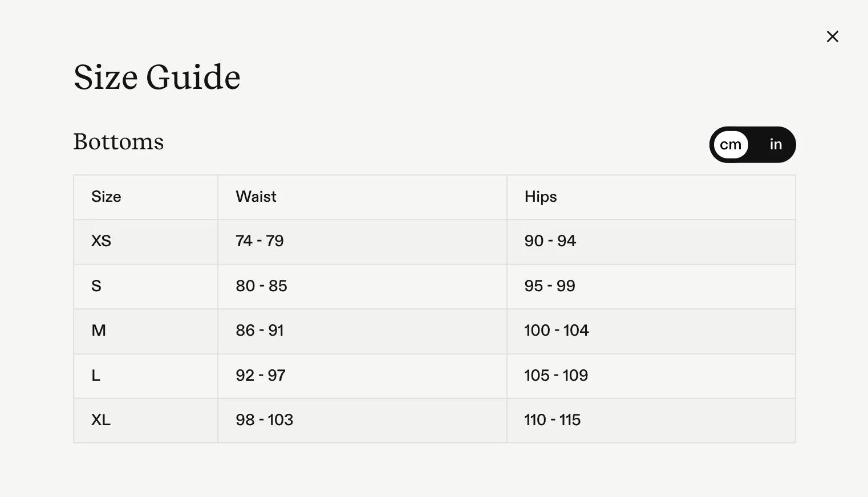Click the Size column header
This screenshot has height=497, width=868.
point(106,197)
